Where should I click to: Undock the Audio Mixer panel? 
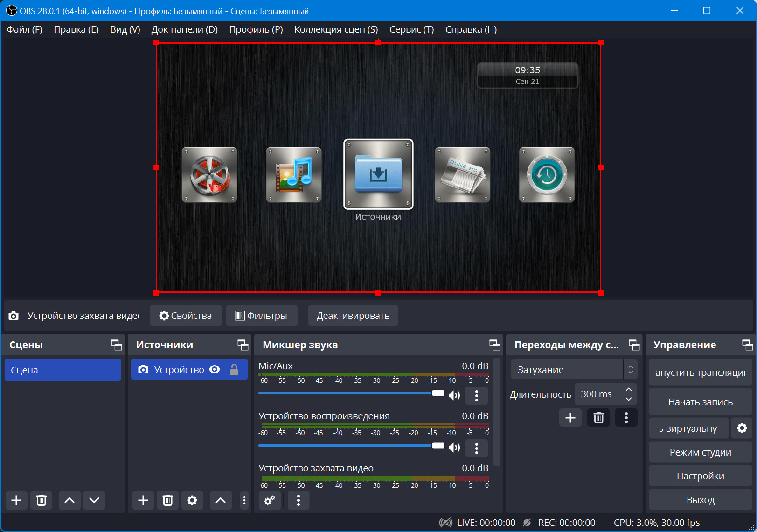[x=494, y=345]
